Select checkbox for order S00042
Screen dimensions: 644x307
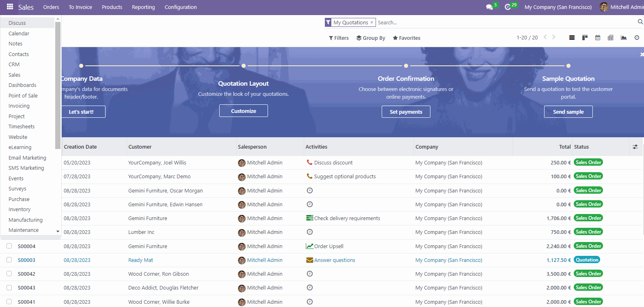tap(9, 273)
